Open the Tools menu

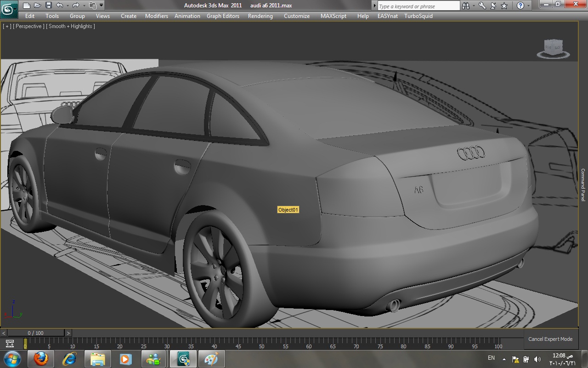pos(52,16)
